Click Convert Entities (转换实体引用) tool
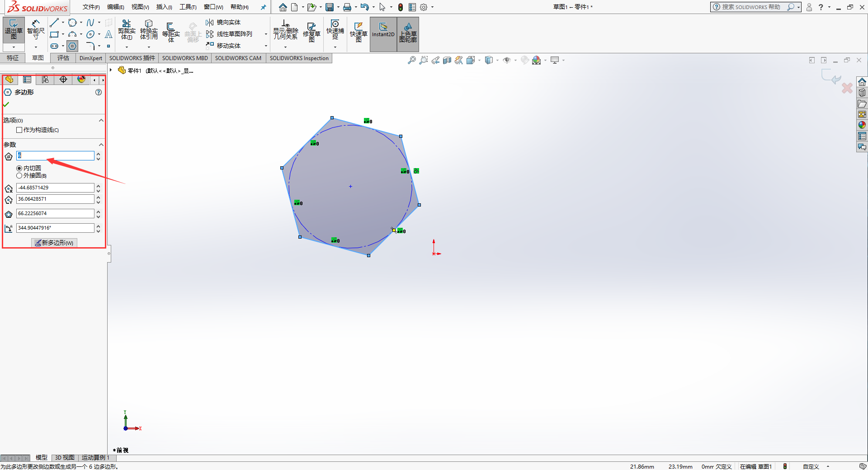Viewport: 868px width, 470px height. tap(149, 30)
